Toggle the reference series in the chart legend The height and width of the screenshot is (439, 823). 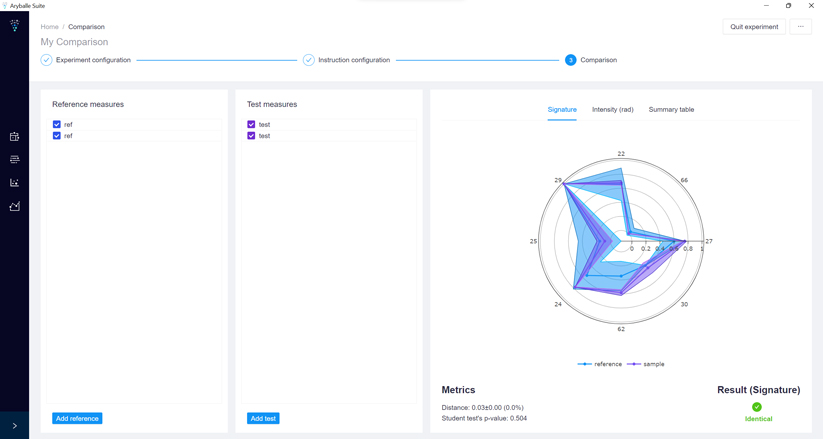pyautogui.click(x=600, y=364)
